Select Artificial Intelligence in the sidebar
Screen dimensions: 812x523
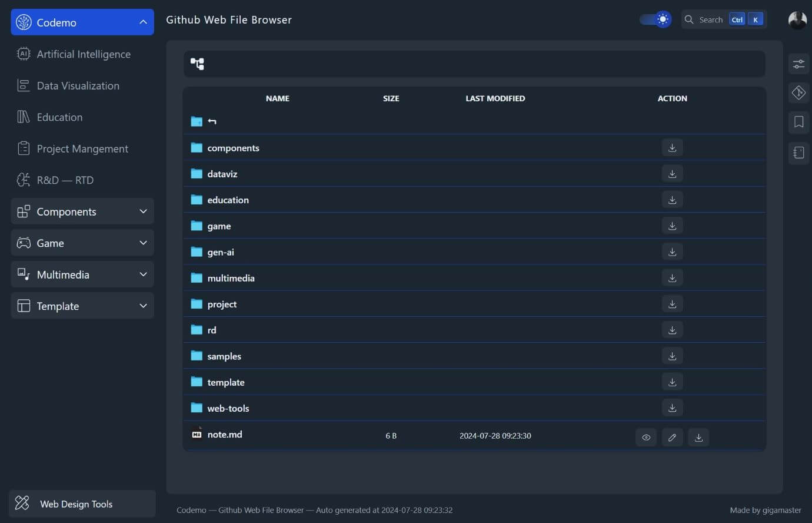click(x=82, y=54)
